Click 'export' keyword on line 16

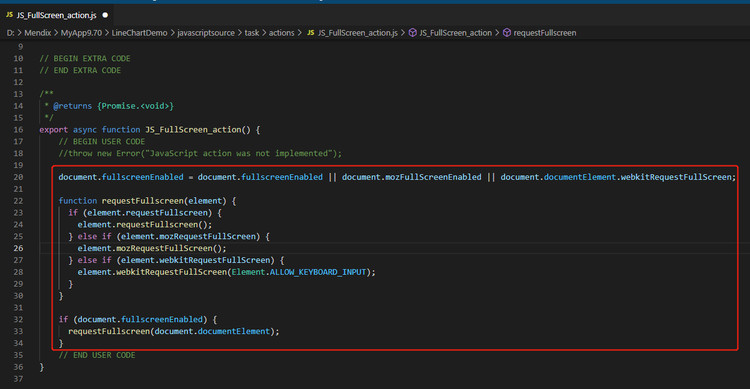[x=54, y=130]
